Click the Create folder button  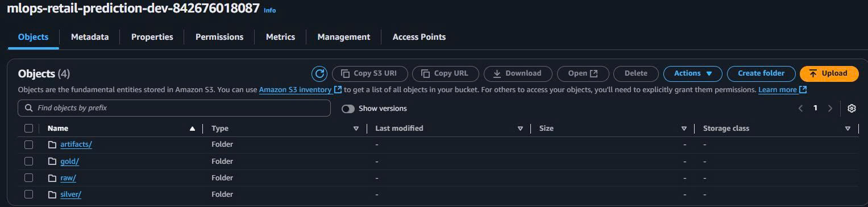click(x=761, y=73)
